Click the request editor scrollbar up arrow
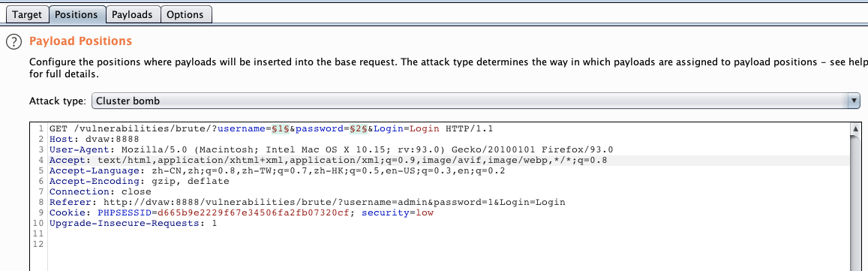Screen dimensions: 868x271 [854, 128]
